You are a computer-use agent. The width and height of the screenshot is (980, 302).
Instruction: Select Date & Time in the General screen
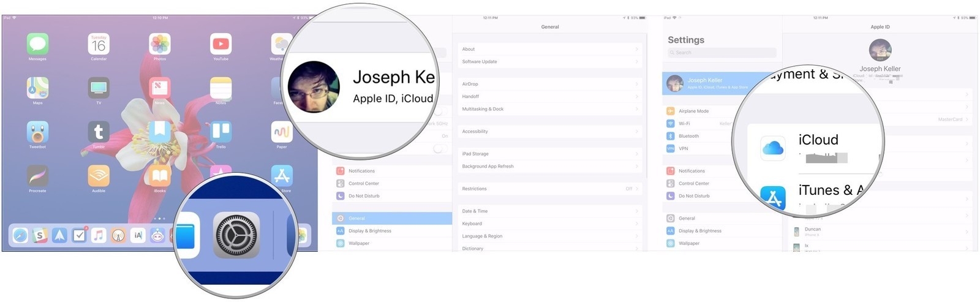tap(550, 211)
